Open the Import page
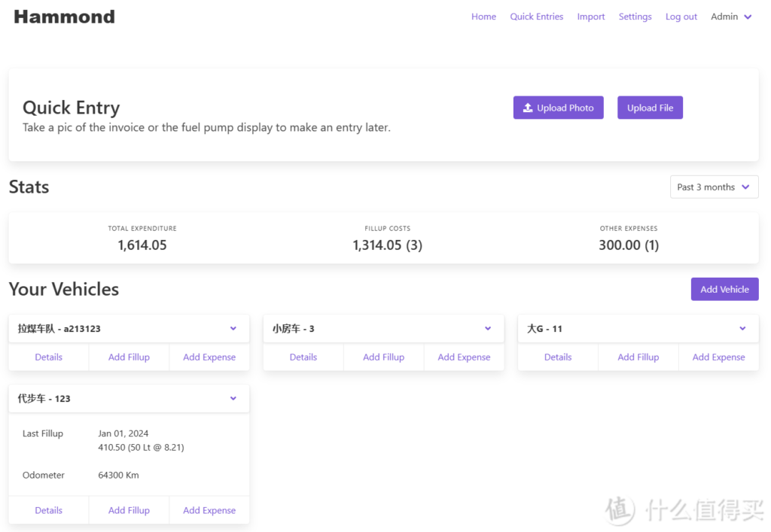The image size is (771, 532). point(591,17)
